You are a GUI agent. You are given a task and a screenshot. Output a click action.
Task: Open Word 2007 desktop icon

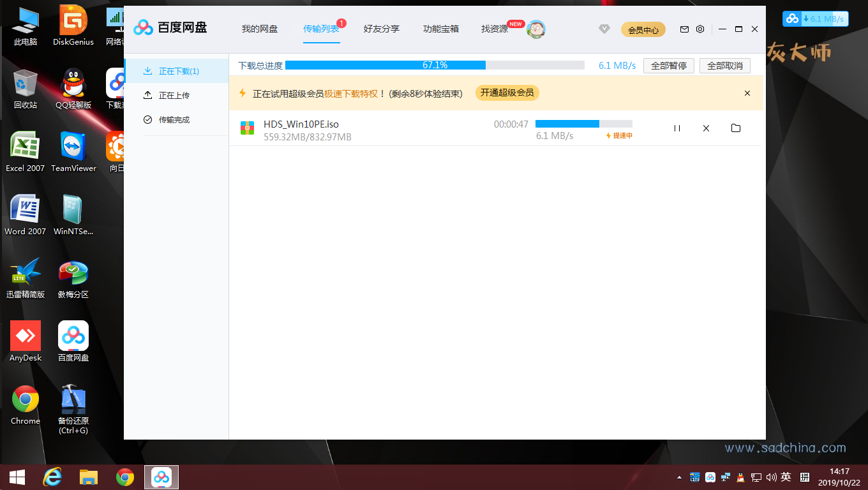point(26,215)
